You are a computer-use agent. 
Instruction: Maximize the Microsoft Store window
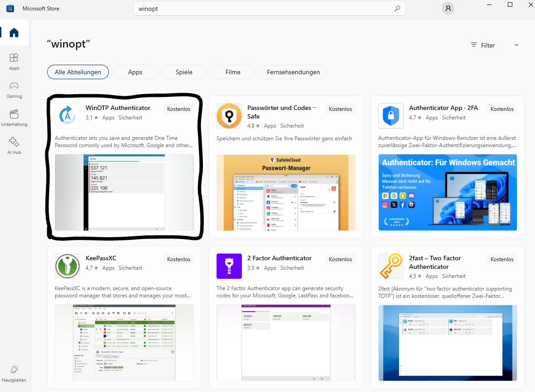(x=510, y=5)
